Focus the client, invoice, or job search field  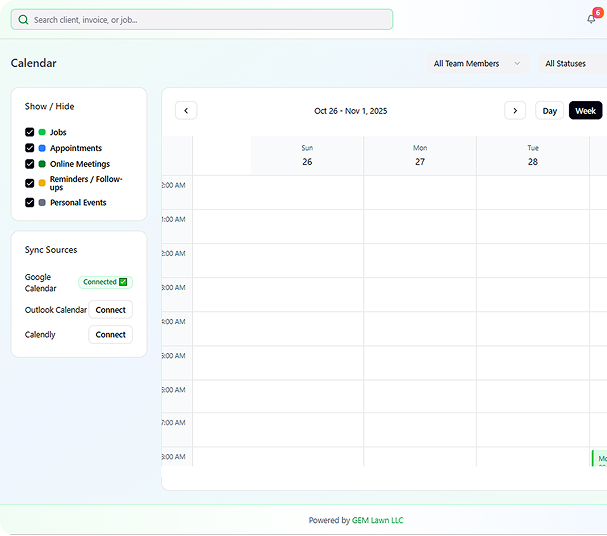[202, 19]
